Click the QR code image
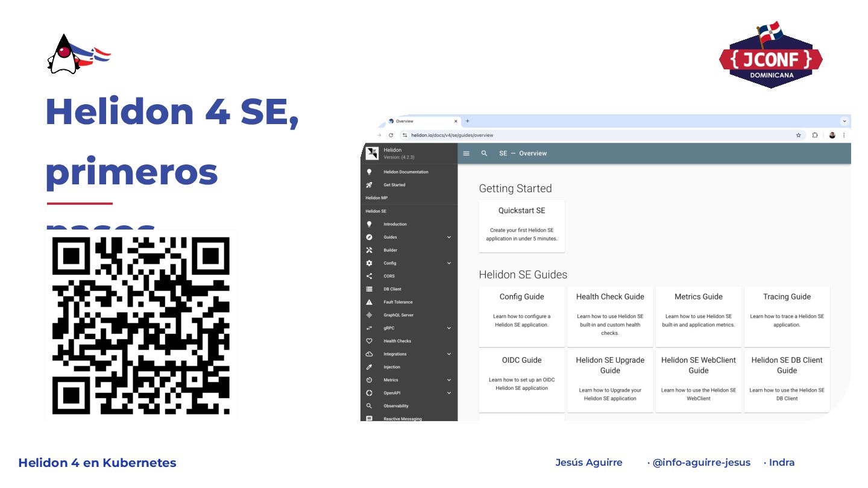This screenshot has height=488, width=868. (141, 326)
